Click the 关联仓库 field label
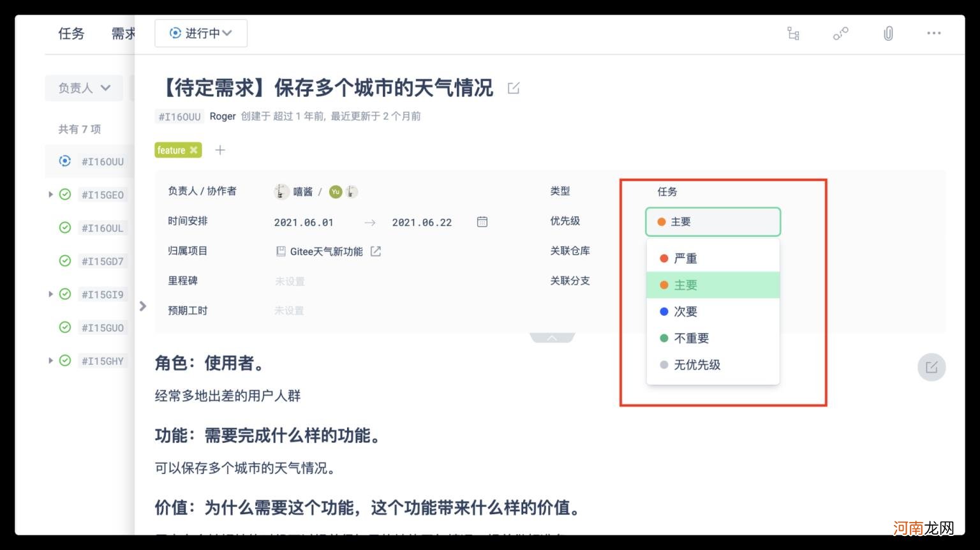Screen dimensions: 980x550 tap(570, 251)
